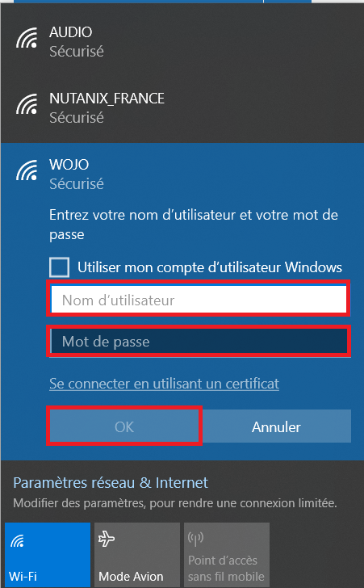Click the Wi-Fi signal icon beside AUDIO
This screenshot has height=588, width=364.
(27, 38)
